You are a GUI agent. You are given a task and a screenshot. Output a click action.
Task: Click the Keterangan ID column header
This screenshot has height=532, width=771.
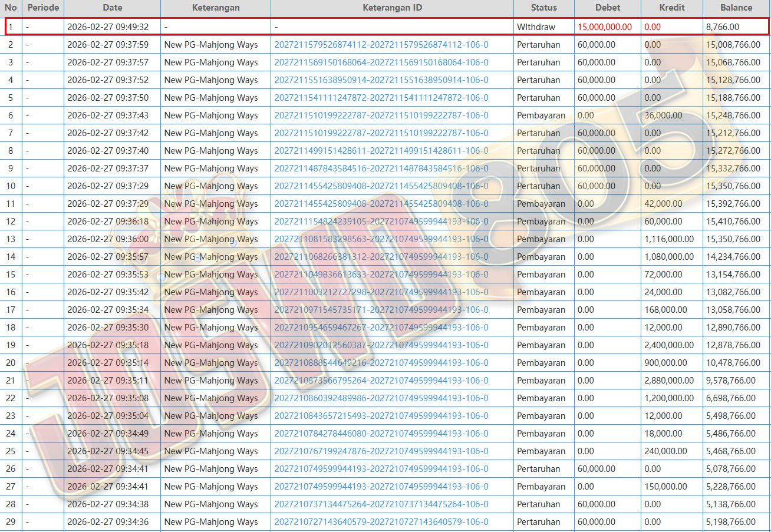click(x=392, y=8)
